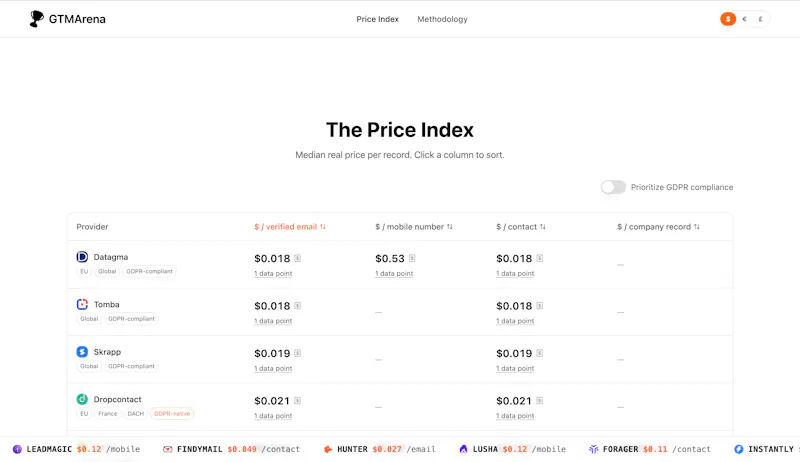Image resolution: width=800 pixels, height=462 pixels.
Task: Open Datagma verified email '1 data point' link
Action: (273, 273)
